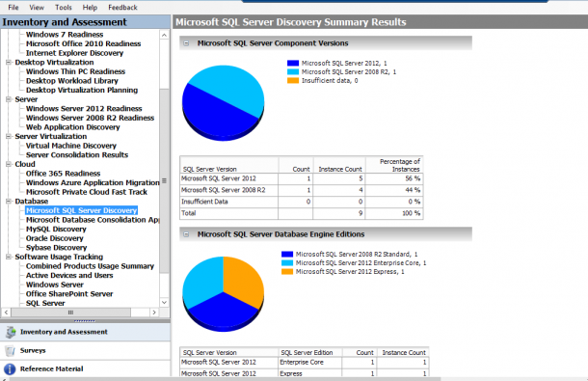Screen dimensions: 588x381
Task: Select Server Consolidation Results
Action: click(77, 155)
